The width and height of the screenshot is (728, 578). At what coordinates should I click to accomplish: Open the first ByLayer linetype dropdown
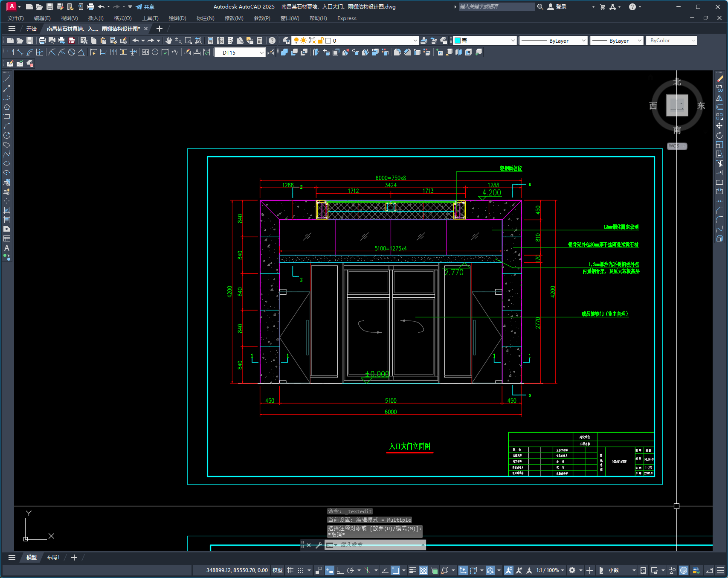554,41
